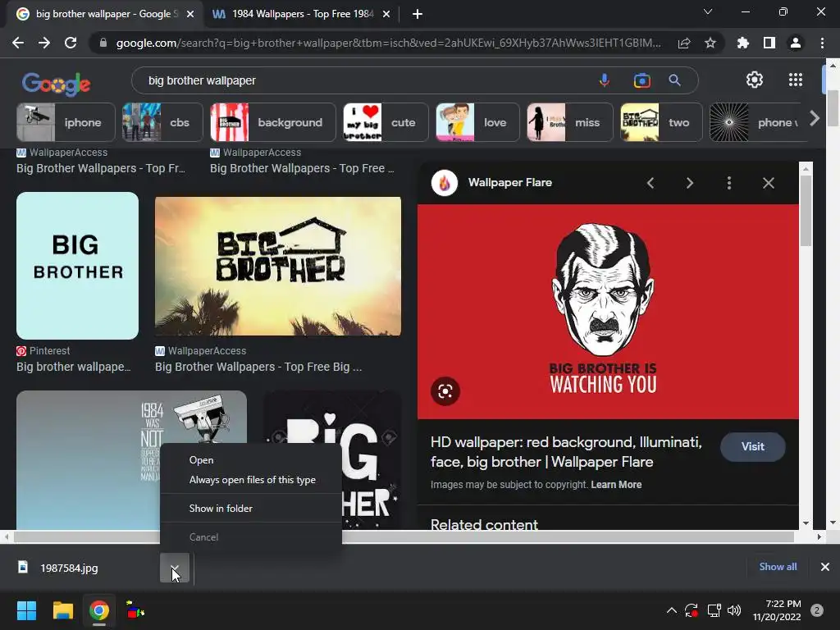Image resolution: width=840 pixels, height=630 pixels.
Task: Click the horizontal page scrollbar
Action: tap(404, 536)
